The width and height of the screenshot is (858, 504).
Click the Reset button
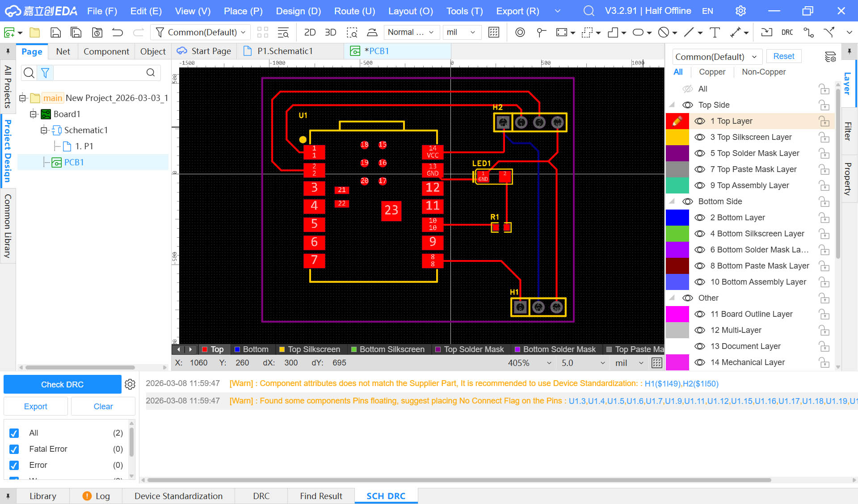click(x=783, y=56)
